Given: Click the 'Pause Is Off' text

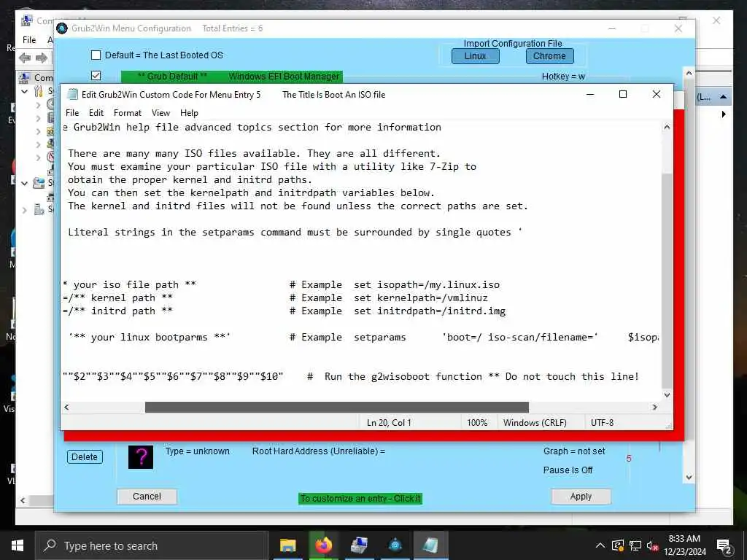Looking at the screenshot, I should (568, 470).
